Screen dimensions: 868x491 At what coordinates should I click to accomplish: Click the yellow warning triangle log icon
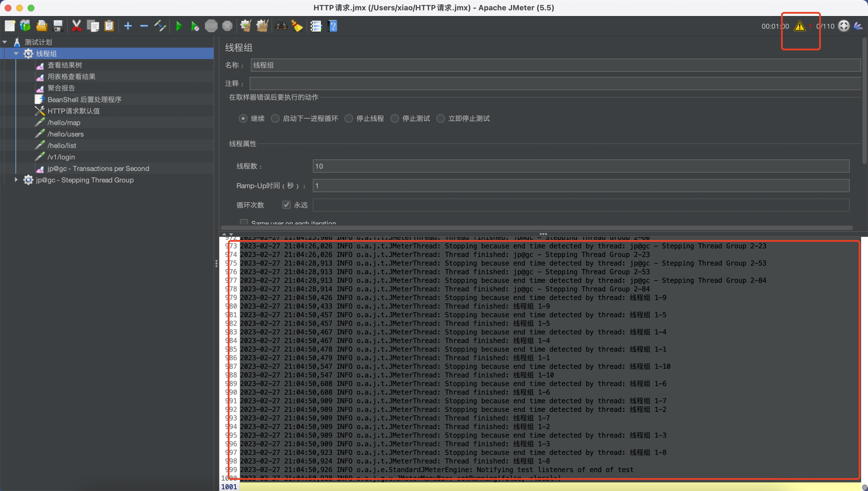[x=799, y=26]
